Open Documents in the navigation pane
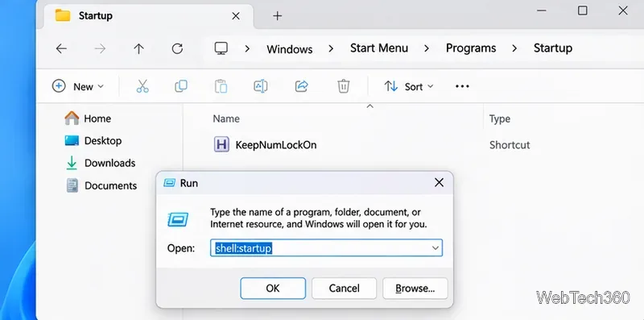This screenshot has width=644, height=320. (110, 185)
